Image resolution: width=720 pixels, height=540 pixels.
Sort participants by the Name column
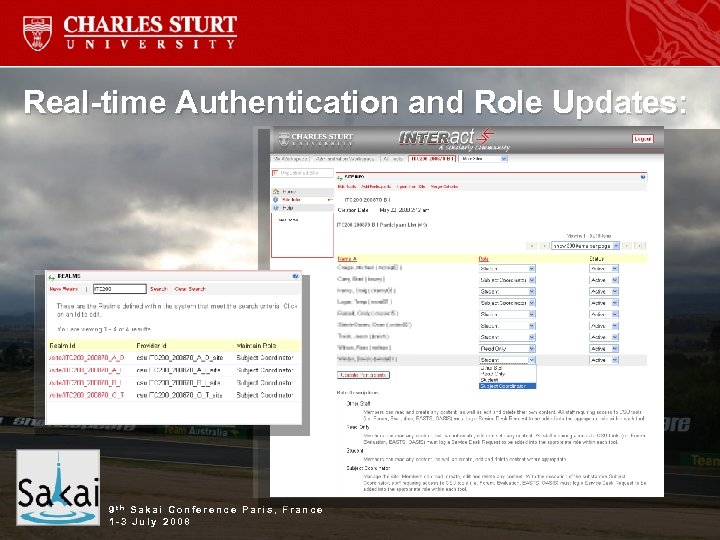(x=347, y=259)
